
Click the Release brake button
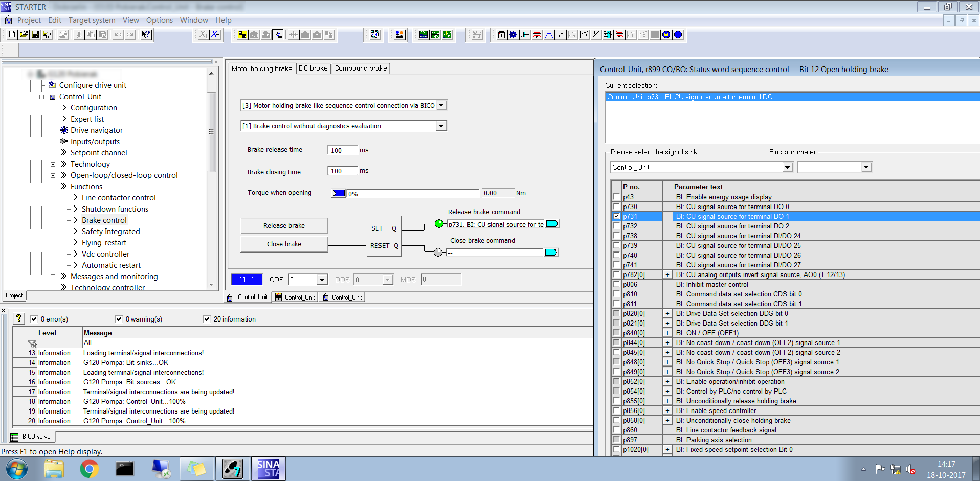pyautogui.click(x=284, y=225)
